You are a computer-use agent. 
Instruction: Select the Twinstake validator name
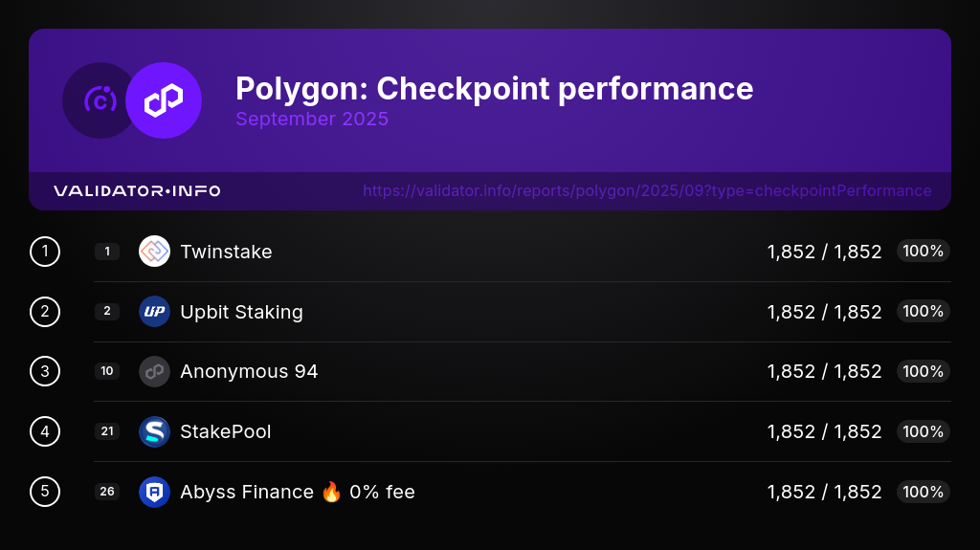click(226, 252)
